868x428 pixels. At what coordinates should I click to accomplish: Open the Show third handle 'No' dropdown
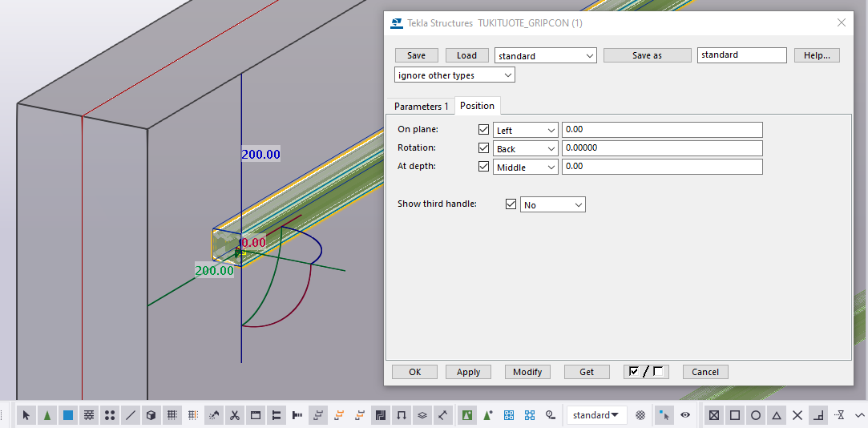(553, 205)
